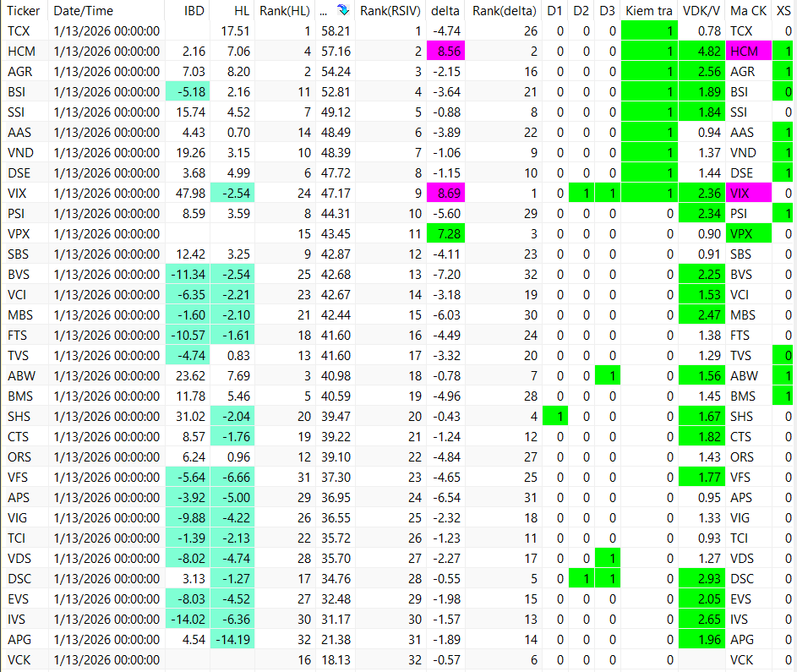This screenshot has width=797, height=672.
Task: Click the IBD column header
Action: click(x=194, y=11)
